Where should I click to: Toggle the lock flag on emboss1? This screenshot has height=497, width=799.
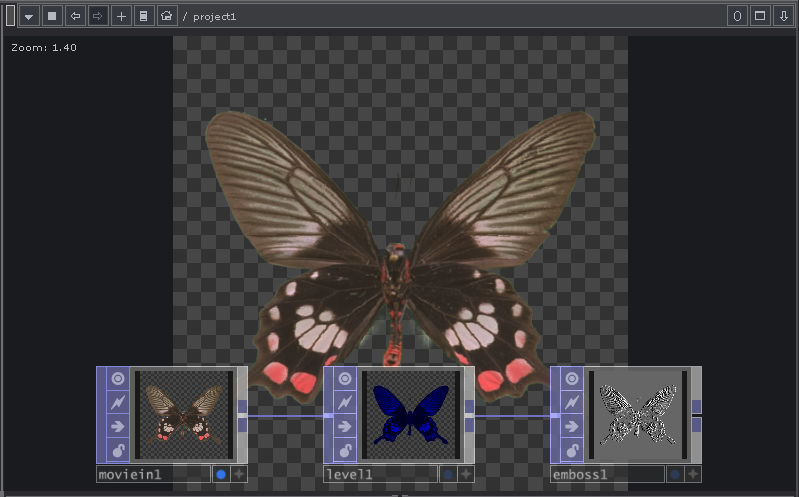[x=572, y=449]
